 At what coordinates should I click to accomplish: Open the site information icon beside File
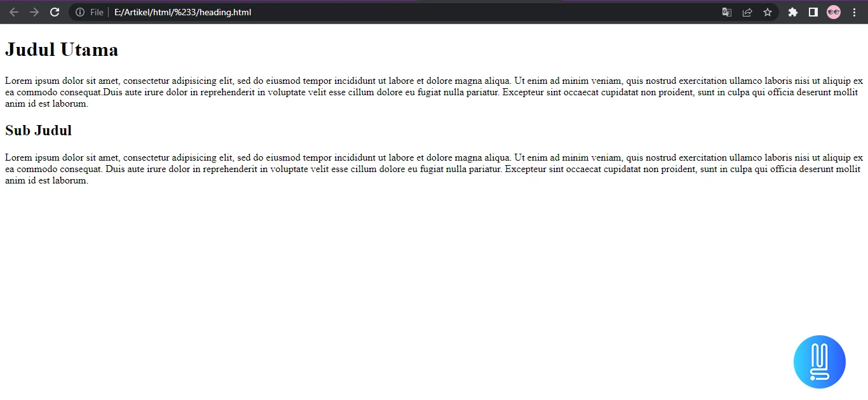pos(80,12)
